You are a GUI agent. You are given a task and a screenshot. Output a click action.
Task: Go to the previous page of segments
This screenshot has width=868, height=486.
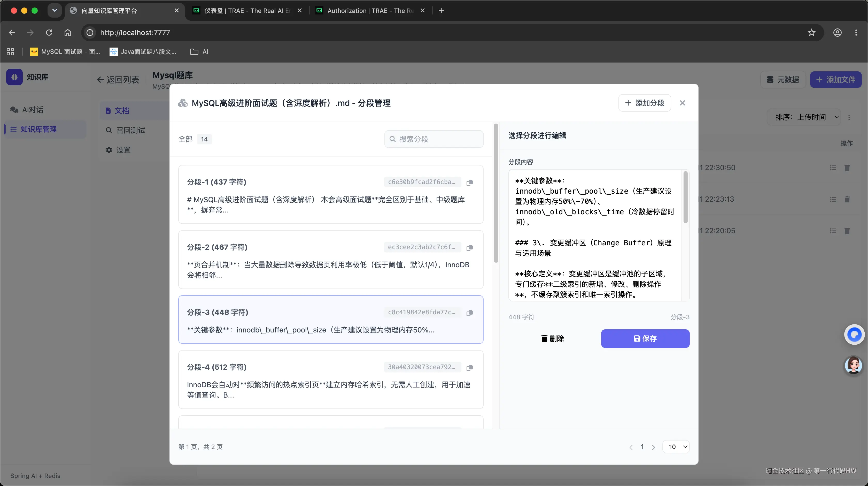click(x=631, y=447)
